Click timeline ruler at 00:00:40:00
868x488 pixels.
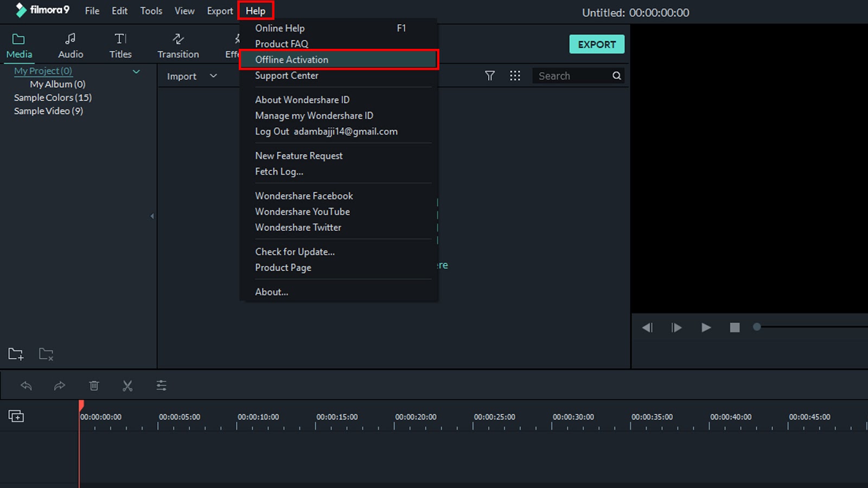point(731,417)
